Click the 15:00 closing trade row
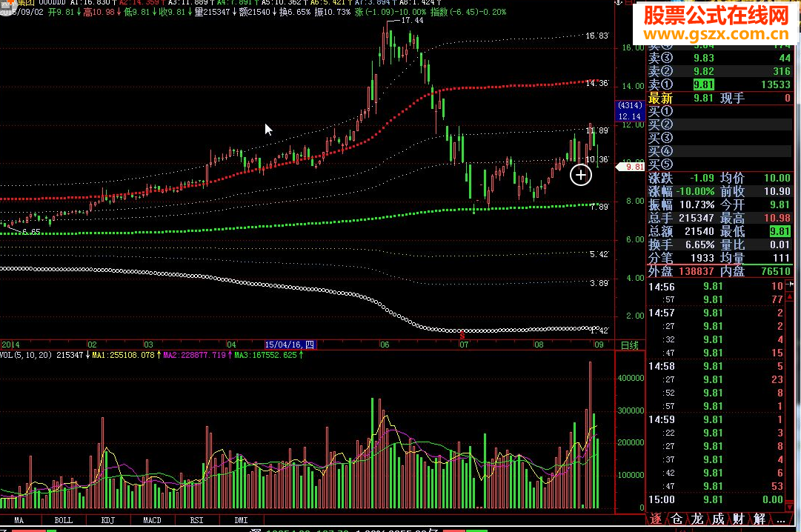The image size is (801, 532). 717,499
